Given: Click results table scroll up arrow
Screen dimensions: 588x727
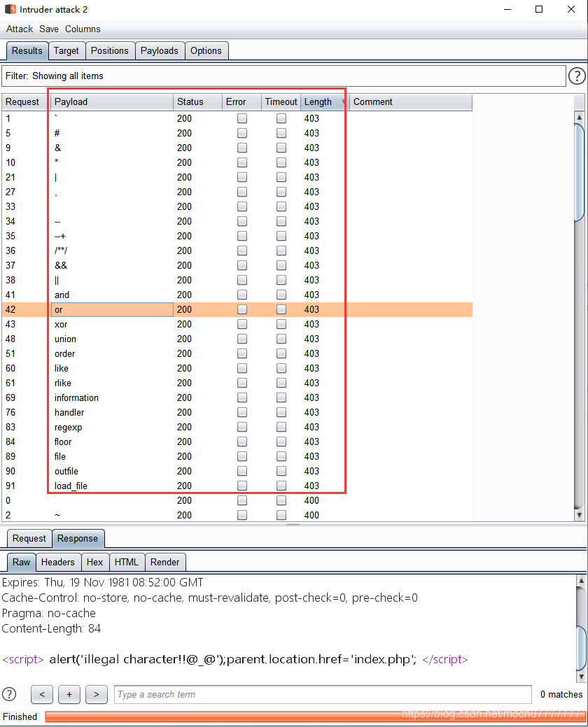Looking at the screenshot, I should click(579, 118).
